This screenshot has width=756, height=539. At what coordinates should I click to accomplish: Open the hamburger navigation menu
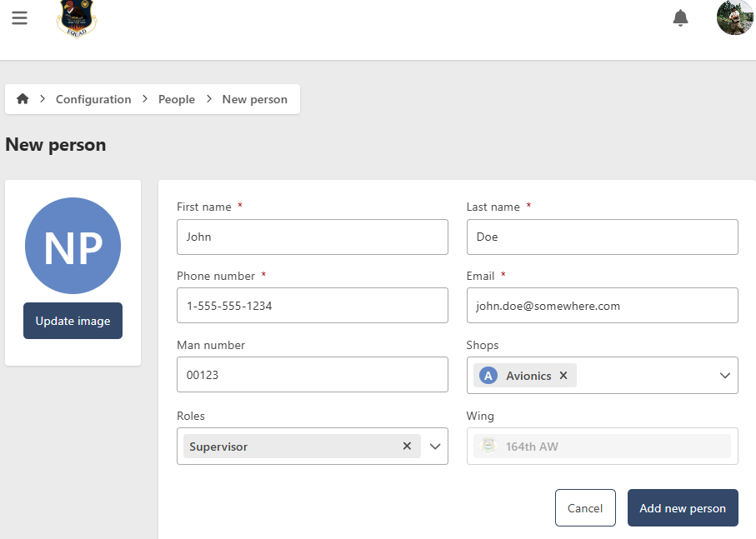point(19,17)
